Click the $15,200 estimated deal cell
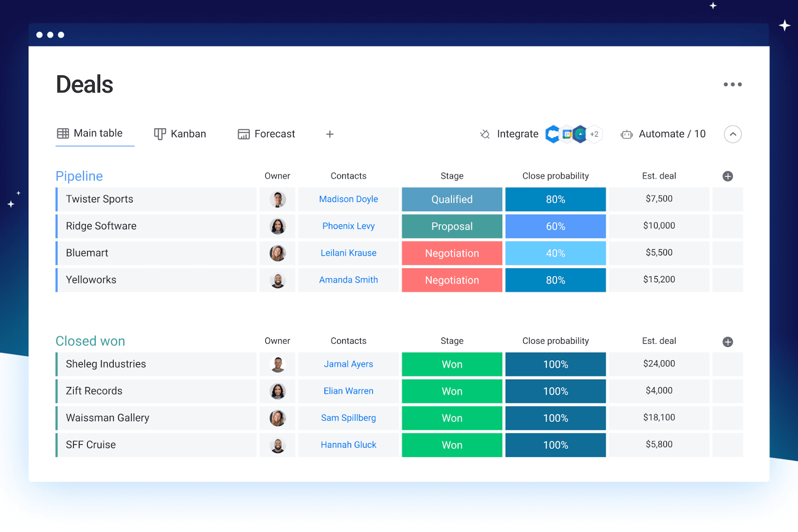 [659, 280]
